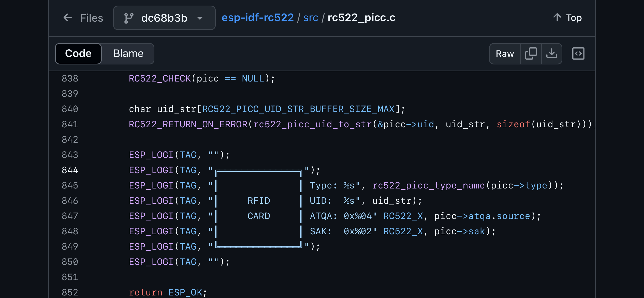
Task: Open the dc68b3b branch selector dropdown
Action: (x=164, y=18)
